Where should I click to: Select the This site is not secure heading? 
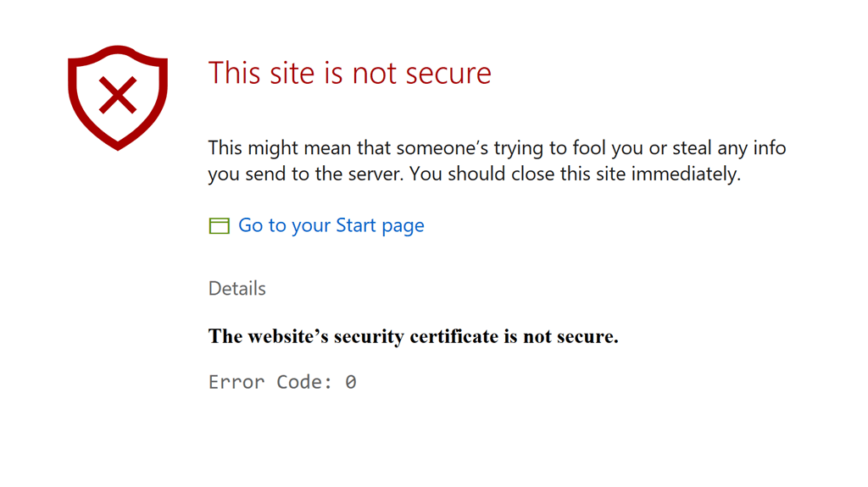[349, 73]
